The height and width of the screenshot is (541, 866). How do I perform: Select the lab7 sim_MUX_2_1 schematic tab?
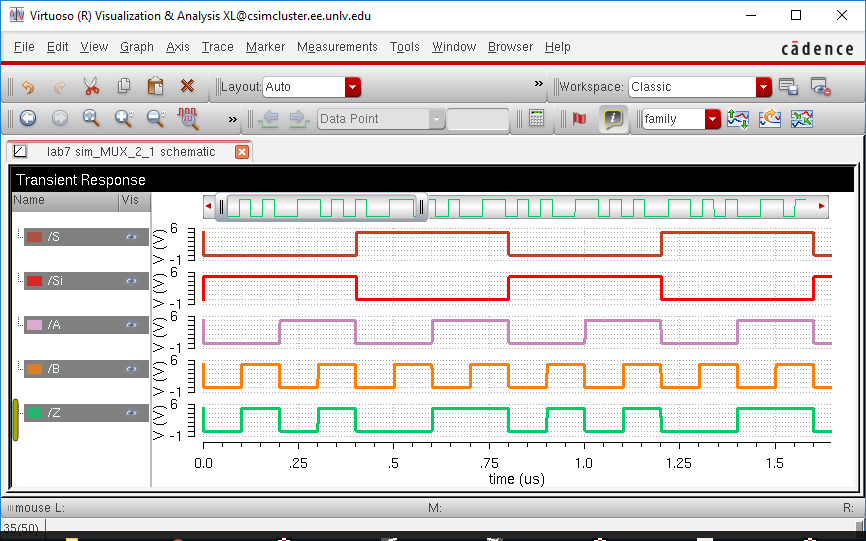(130, 152)
